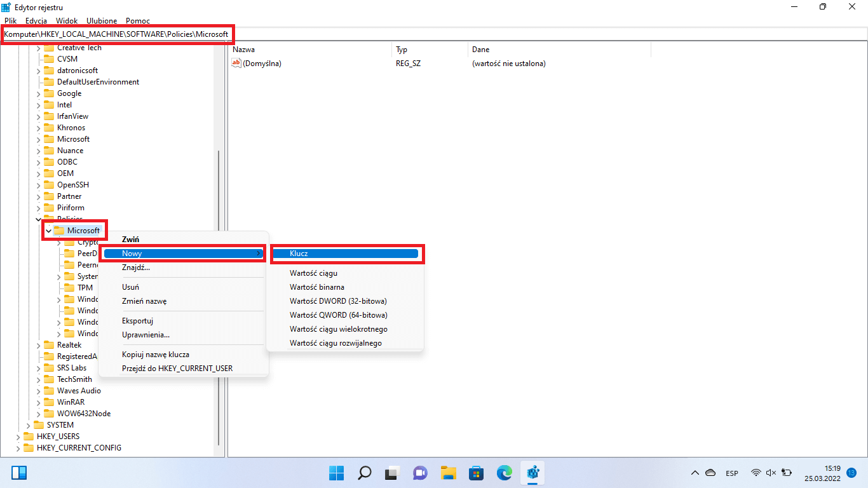868x488 pixels.
Task: Click the OpenSSH folder icon
Action: click(x=49, y=185)
